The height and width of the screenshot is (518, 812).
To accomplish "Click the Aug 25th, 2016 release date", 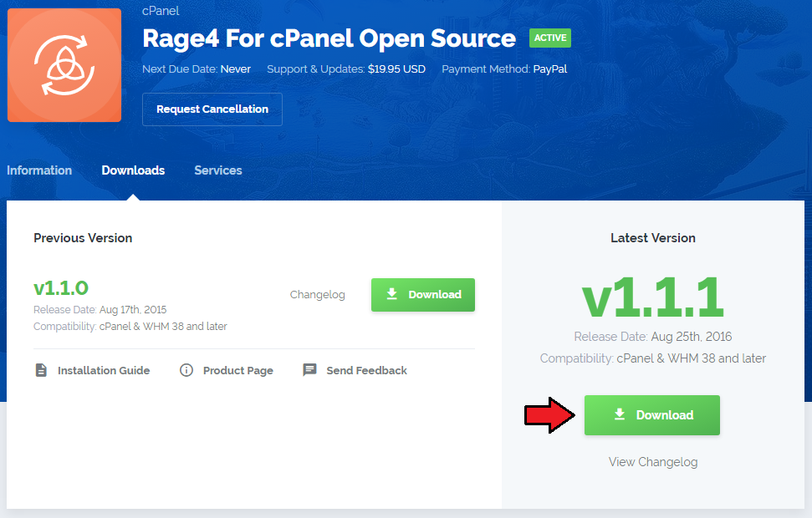I will click(692, 337).
